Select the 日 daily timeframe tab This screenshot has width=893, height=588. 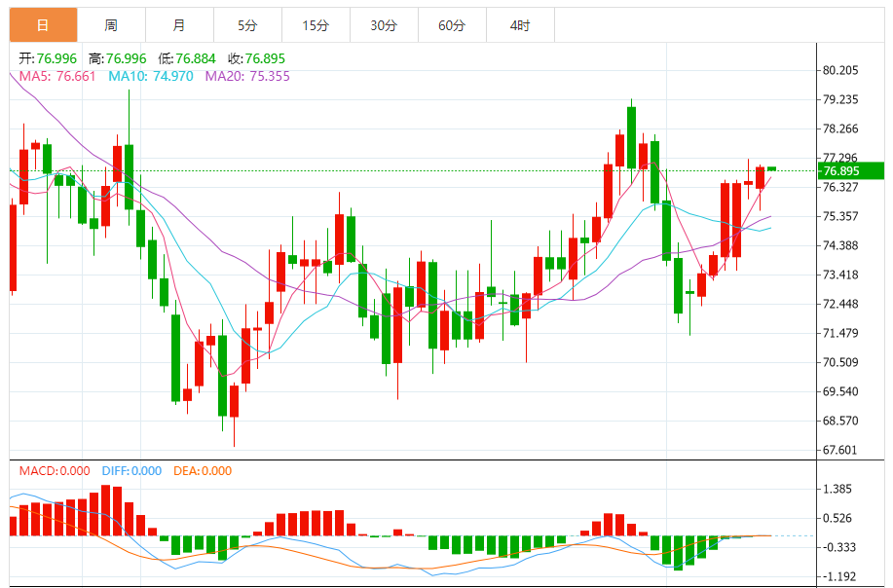pos(43,25)
